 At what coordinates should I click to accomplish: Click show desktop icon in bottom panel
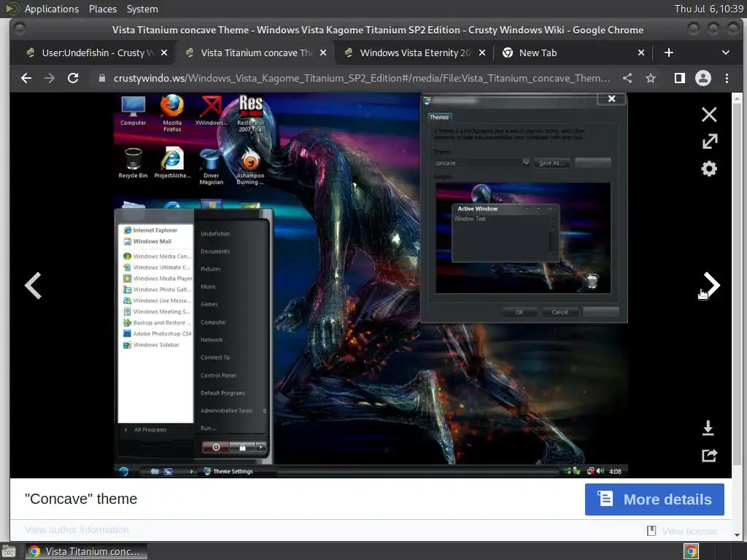point(8,552)
